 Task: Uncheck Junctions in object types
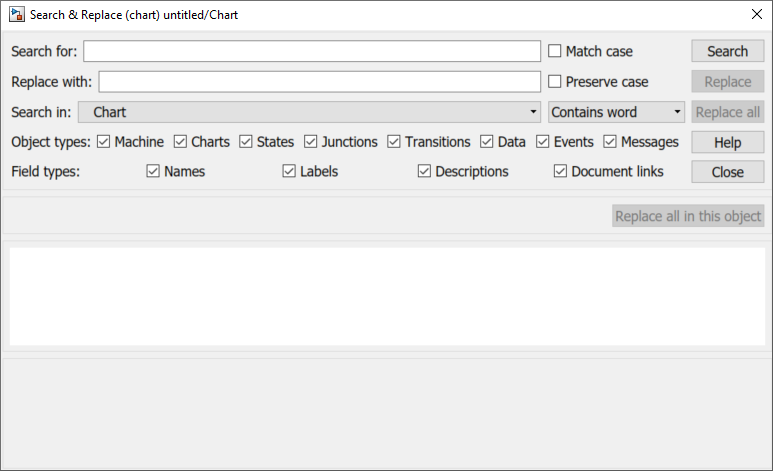[x=311, y=142]
